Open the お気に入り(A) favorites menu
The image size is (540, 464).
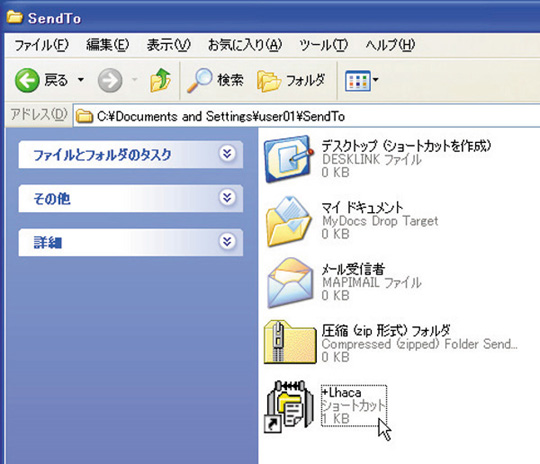click(245, 45)
